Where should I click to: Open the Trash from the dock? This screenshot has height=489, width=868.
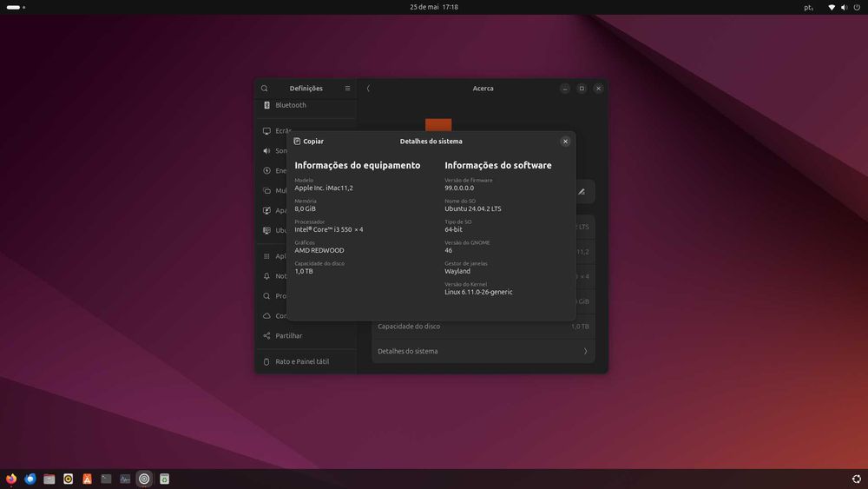164,479
